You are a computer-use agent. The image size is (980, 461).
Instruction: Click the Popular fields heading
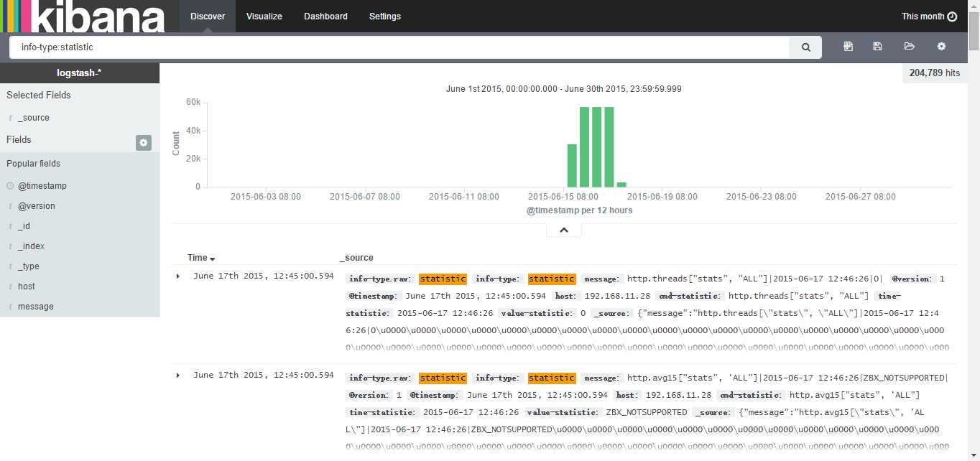[34, 164]
